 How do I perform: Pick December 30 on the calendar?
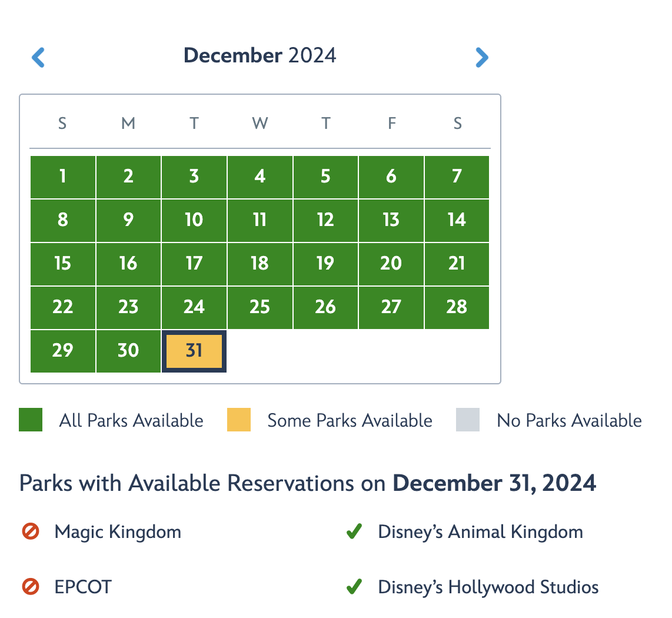point(128,351)
